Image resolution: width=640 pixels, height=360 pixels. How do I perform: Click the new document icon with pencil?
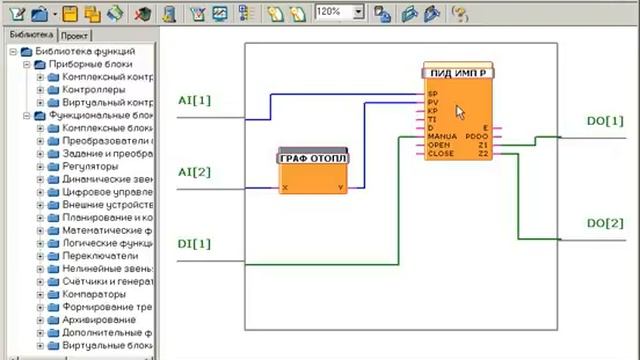tap(18, 14)
